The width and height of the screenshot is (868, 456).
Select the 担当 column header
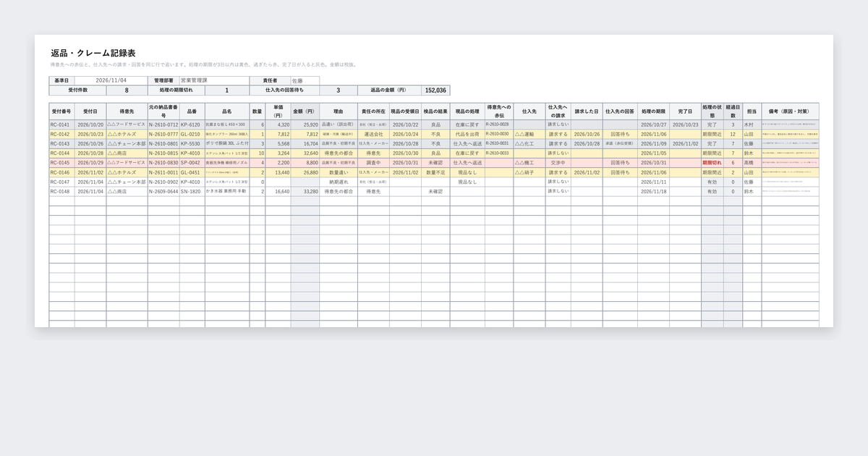click(752, 111)
